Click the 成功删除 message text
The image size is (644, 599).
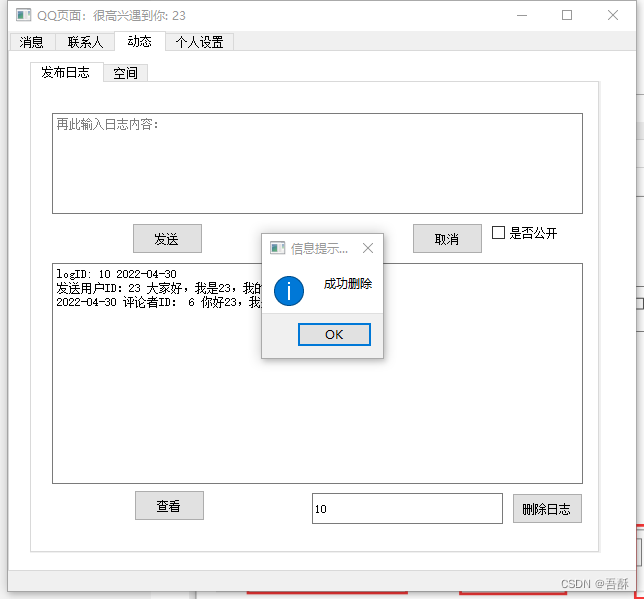tap(347, 283)
